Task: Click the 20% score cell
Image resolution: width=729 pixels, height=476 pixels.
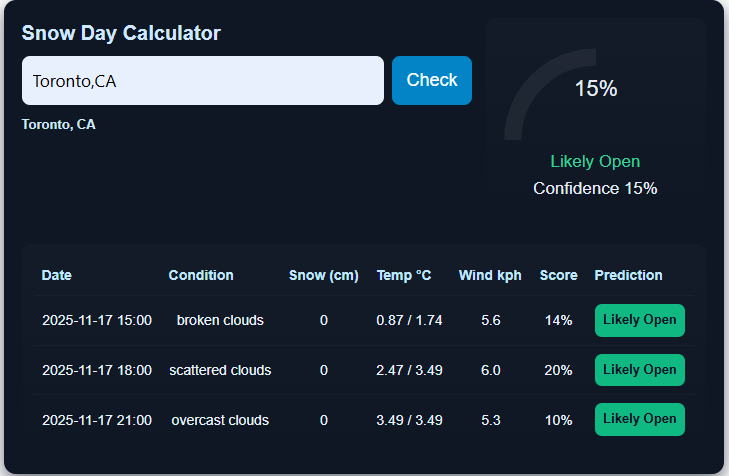Action: coord(558,370)
